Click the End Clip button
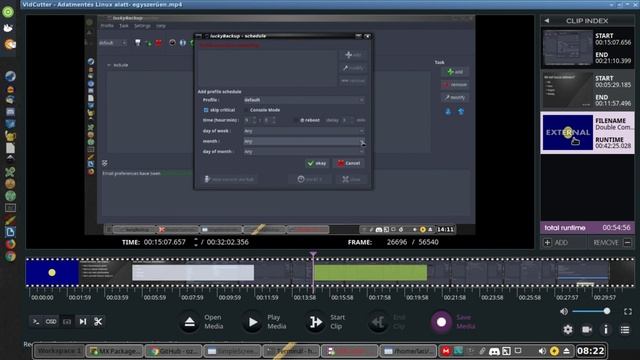640x360 pixels. pos(378,322)
